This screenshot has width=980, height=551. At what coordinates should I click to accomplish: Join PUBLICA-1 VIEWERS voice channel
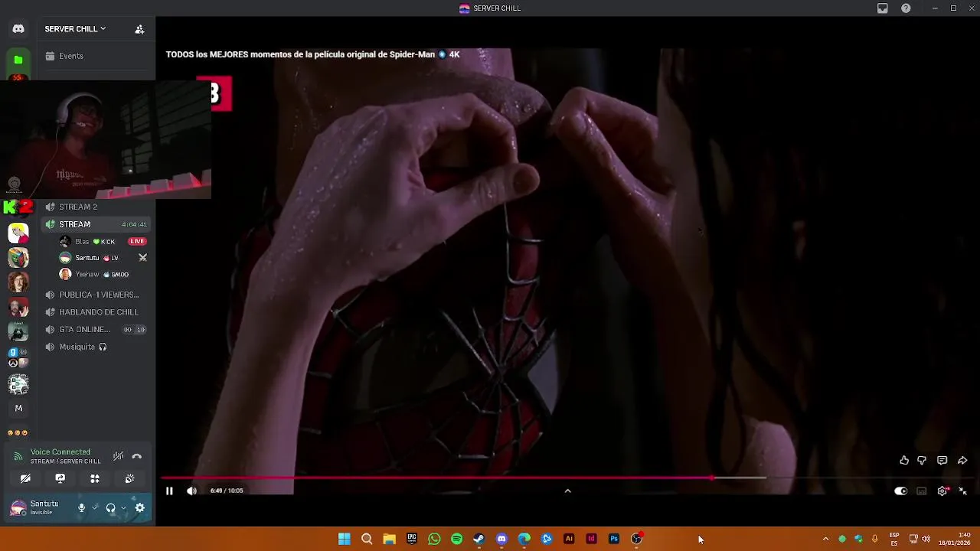coord(96,295)
